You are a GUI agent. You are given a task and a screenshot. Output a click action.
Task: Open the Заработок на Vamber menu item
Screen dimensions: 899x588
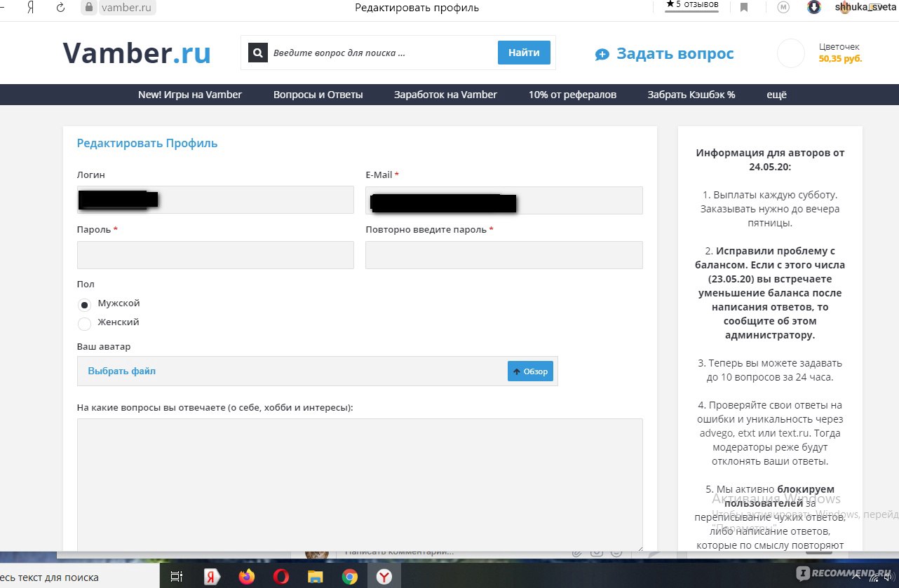point(445,95)
